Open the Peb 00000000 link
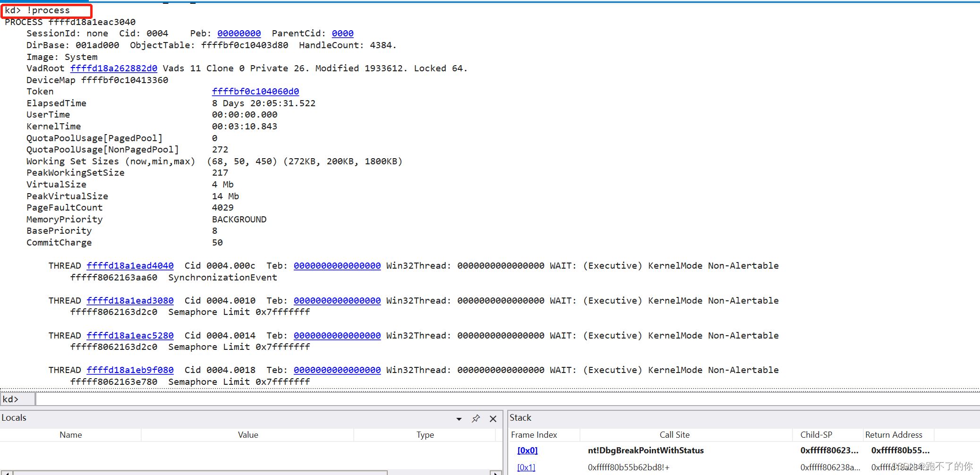 [x=239, y=34]
